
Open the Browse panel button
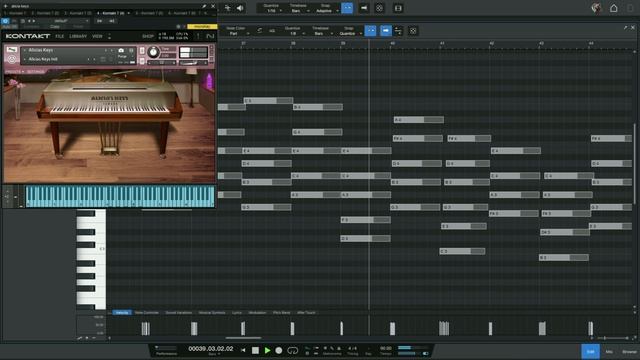[x=629, y=351]
